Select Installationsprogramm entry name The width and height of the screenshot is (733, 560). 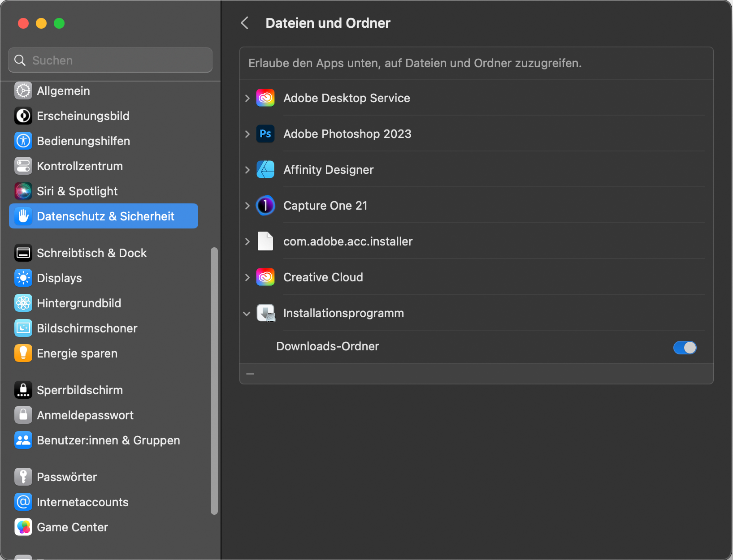(344, 313)
